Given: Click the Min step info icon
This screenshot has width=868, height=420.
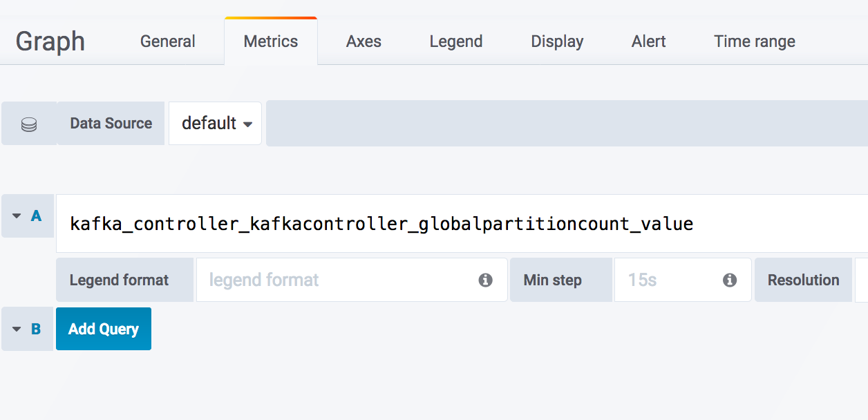Looking at the screenshot, I should [x=730, y=280].
